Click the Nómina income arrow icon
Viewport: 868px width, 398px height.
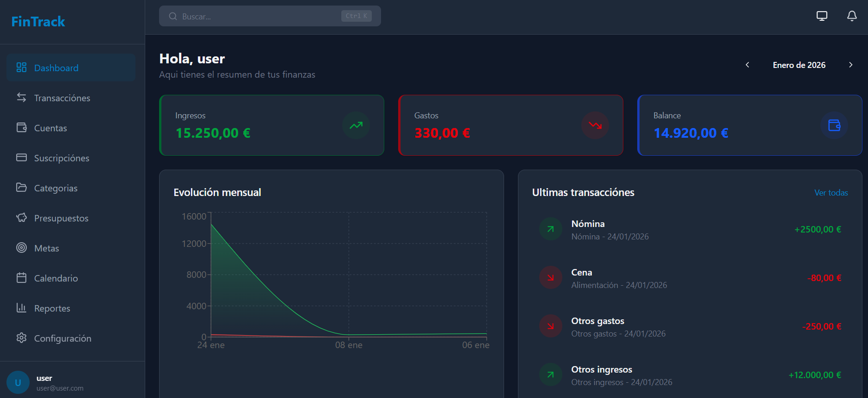(550, 229)
